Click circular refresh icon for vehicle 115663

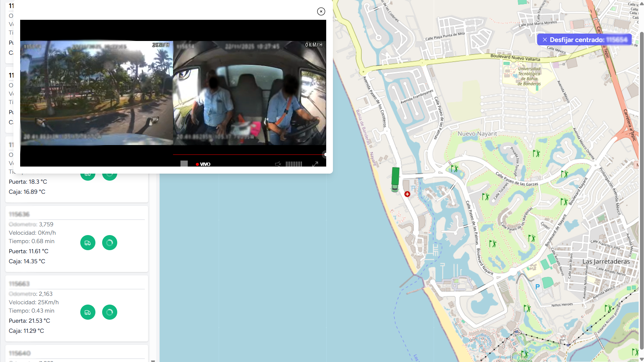click(110, 312)
